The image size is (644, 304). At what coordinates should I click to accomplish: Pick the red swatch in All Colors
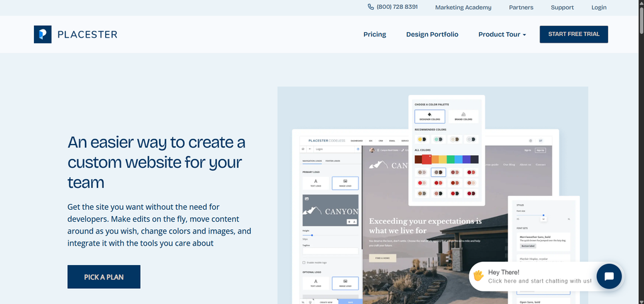(426, 160)
